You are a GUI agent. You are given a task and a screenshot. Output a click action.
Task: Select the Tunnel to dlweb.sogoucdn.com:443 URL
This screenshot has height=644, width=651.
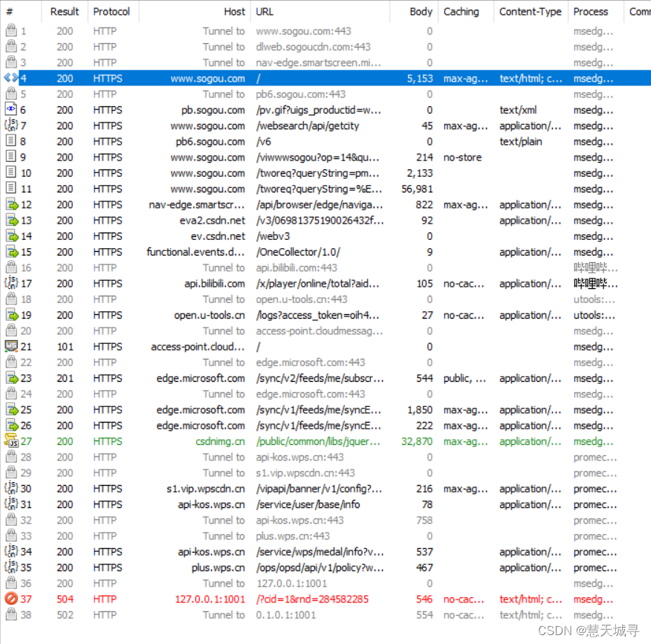point(314,47)
